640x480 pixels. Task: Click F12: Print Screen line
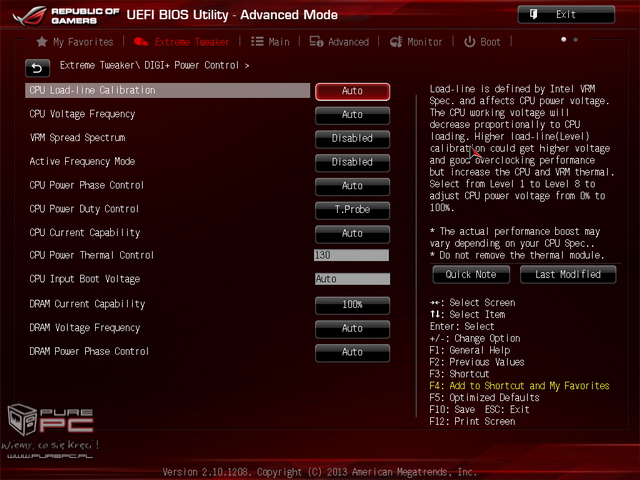tap(472, 421)
